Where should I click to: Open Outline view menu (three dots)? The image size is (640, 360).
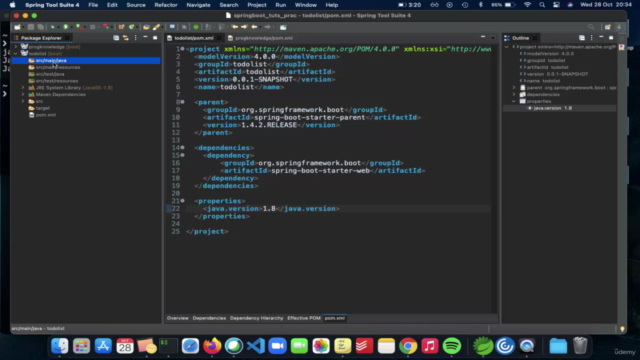591,38
